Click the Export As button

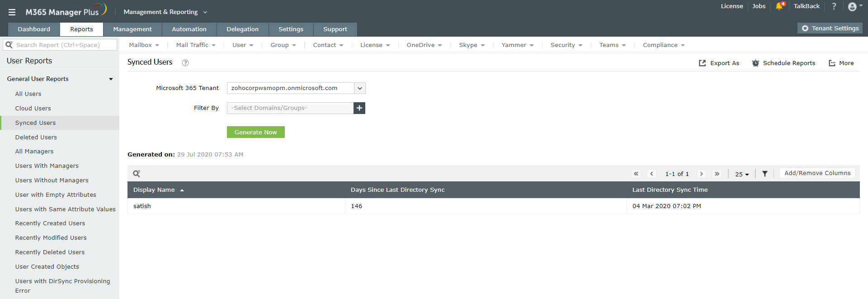[719, 63]
